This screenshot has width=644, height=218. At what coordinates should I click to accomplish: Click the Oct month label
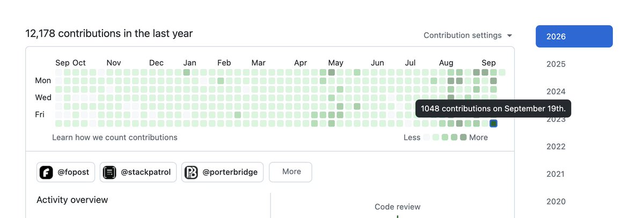coord(79,63)
